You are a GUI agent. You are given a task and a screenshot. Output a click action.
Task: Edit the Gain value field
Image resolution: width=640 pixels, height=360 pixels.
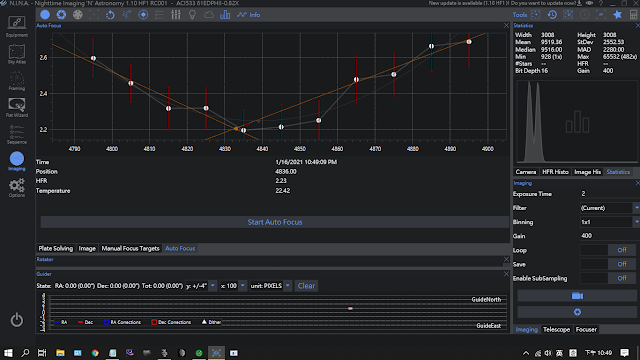(x=609, y=236)
